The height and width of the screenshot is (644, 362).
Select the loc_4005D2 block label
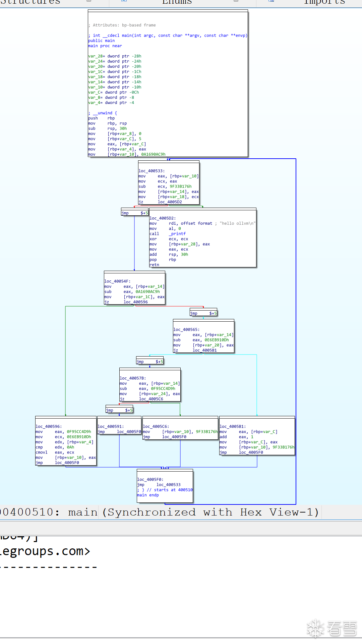[163, 218]
